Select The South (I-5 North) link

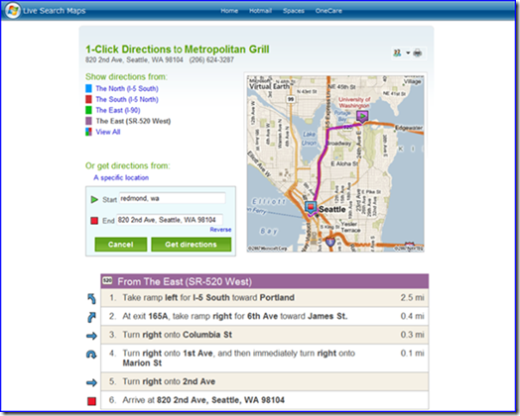click(x=127, y=99)
